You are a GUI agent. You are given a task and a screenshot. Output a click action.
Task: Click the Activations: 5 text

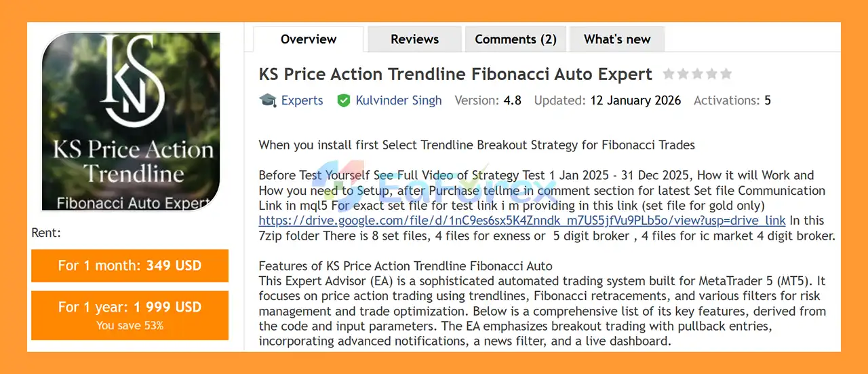pos(732,100)
